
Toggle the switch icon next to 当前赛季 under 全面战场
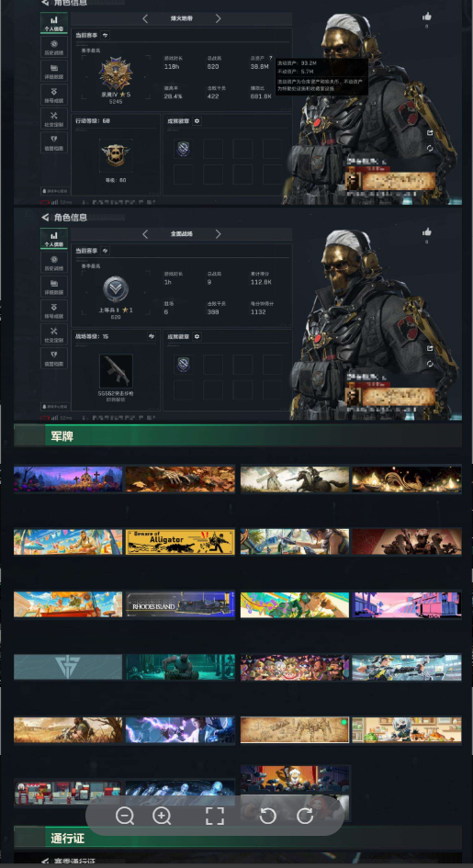(x=106, y=251)
